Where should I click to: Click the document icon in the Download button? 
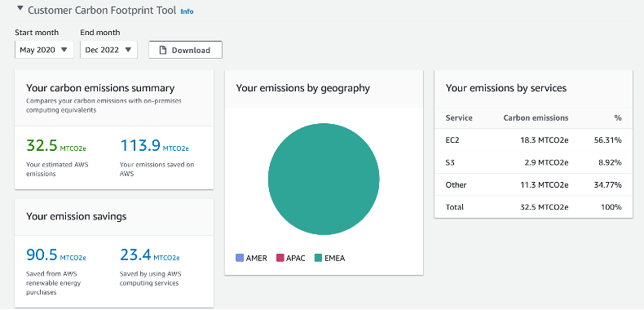[163, 50]
